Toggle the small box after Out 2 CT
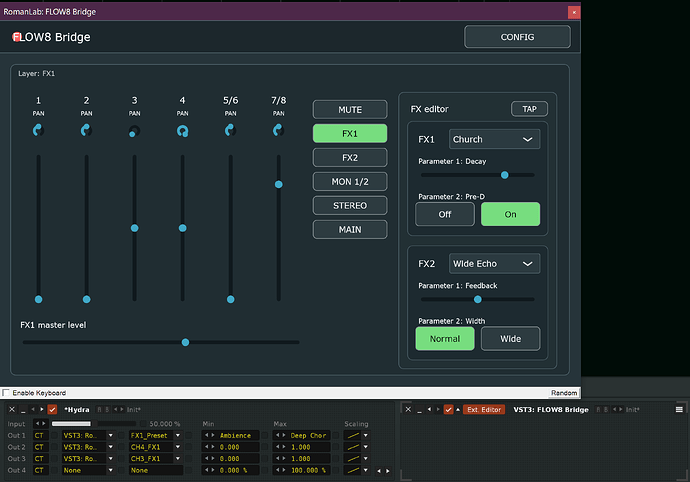The image size is (690, 482). 54,447
